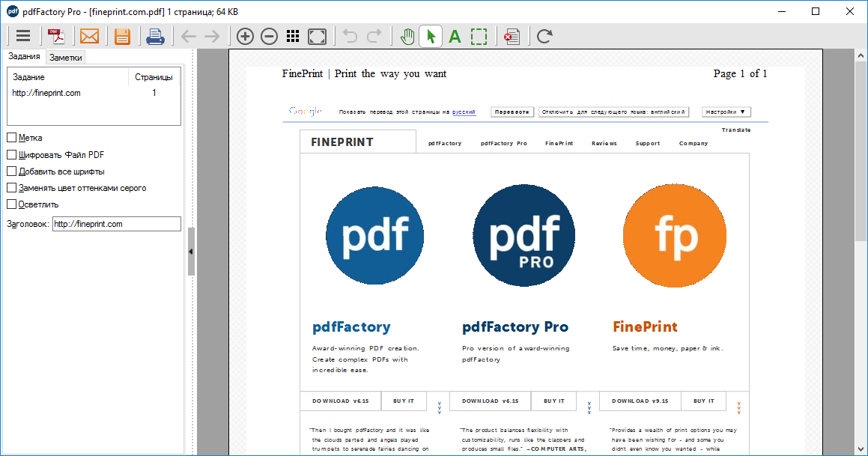
Task: Select the hand pan tool
Action: pos(407,36)
